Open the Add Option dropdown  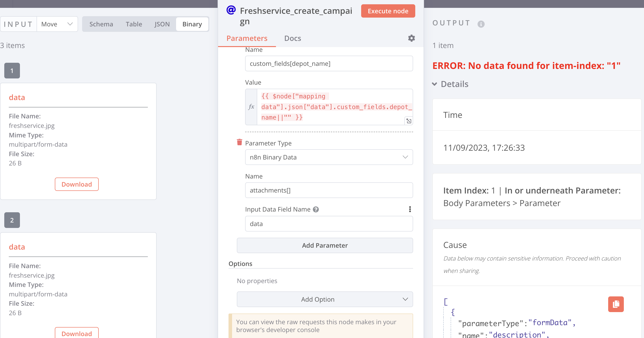coord(325,299)
